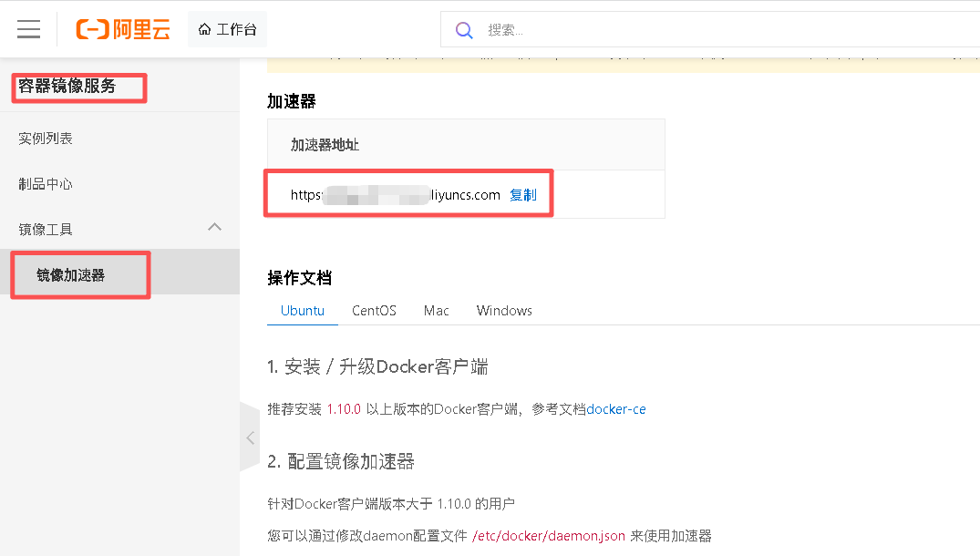This screenshot has height=556, width=980.
Task: Open the docker-ce documentation link
Action: click(616, 409)
